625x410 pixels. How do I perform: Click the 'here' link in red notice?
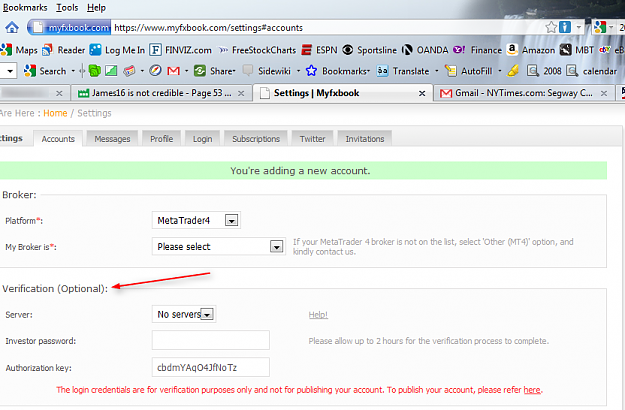[x=532, y=390]
